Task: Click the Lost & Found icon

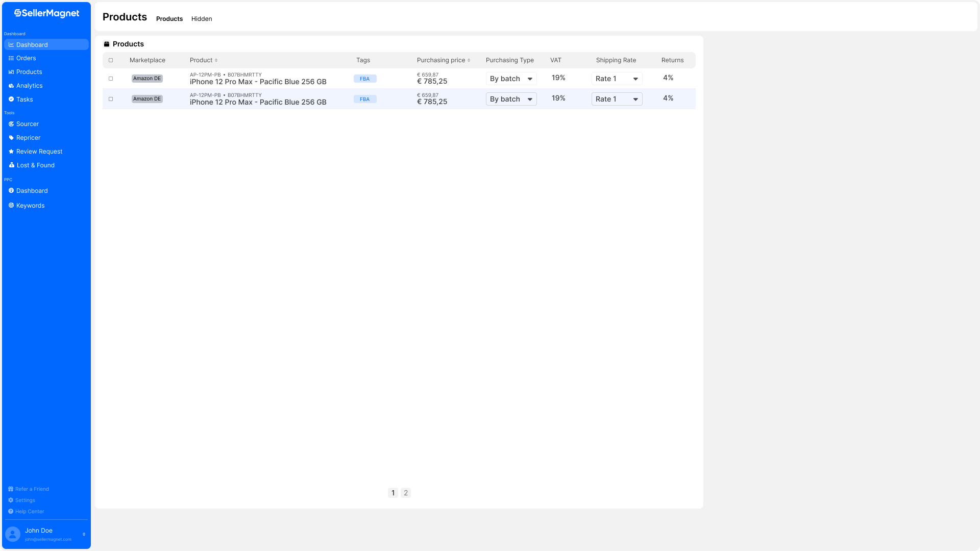Action: point(11,165)
